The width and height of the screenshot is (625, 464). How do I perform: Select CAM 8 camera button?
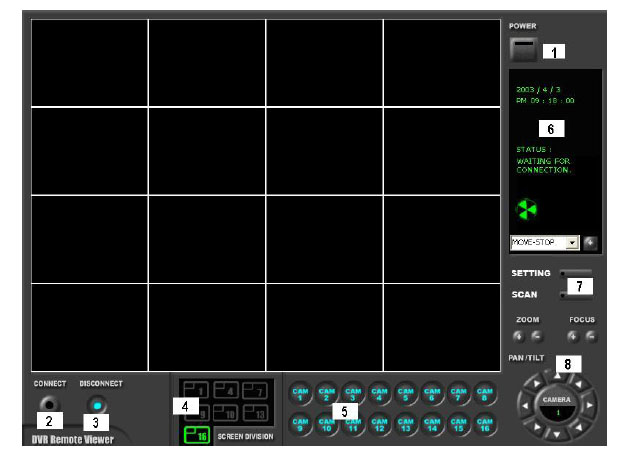coord(484,393)
